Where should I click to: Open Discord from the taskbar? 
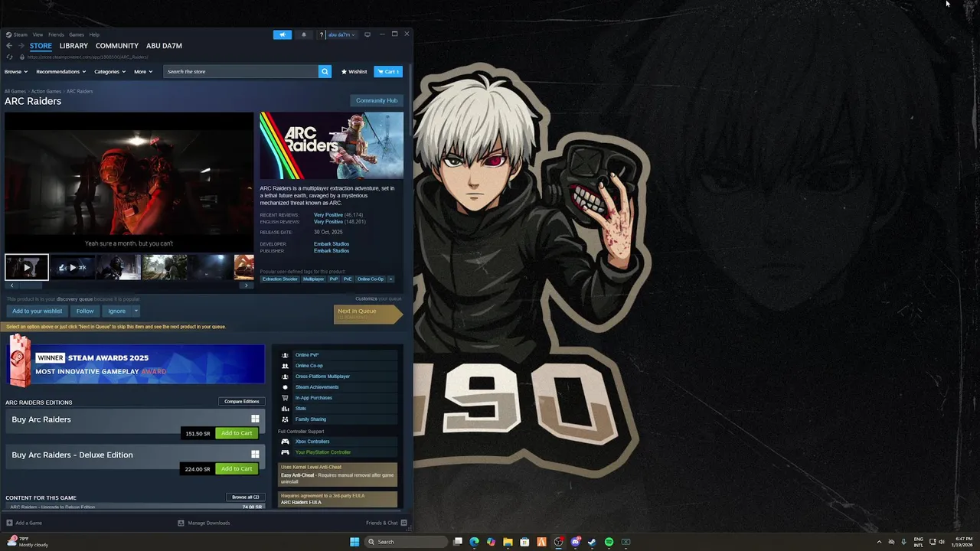(575, 542)
